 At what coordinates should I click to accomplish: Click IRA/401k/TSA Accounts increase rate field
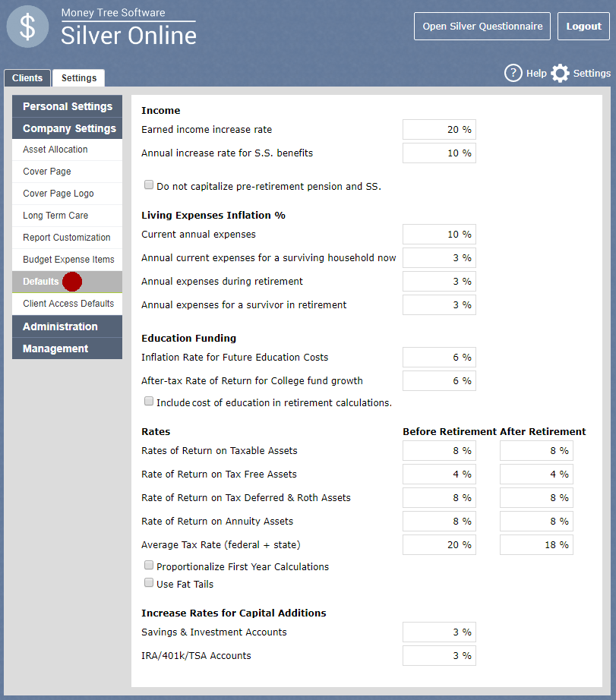click(439, 656)
